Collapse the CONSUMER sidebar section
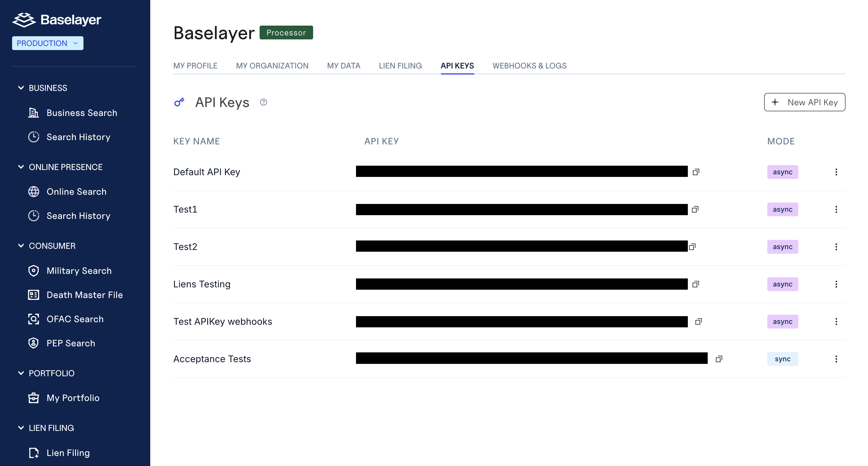This screenshot has height=466, width=868. coord(21,246)
